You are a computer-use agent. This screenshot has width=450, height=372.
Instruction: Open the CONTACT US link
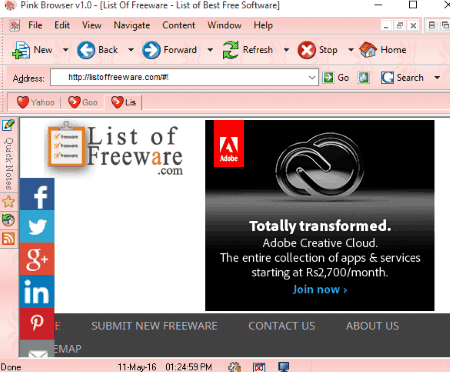pos(282,326)
